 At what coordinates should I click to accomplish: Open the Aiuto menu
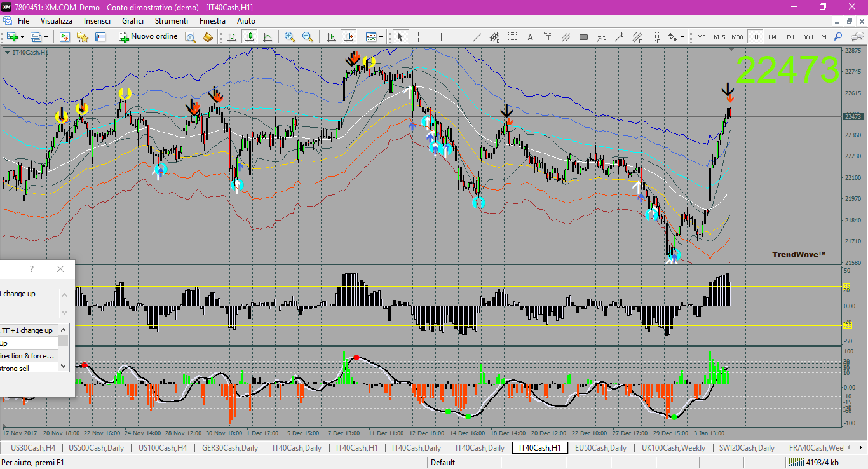coord(246,21)
